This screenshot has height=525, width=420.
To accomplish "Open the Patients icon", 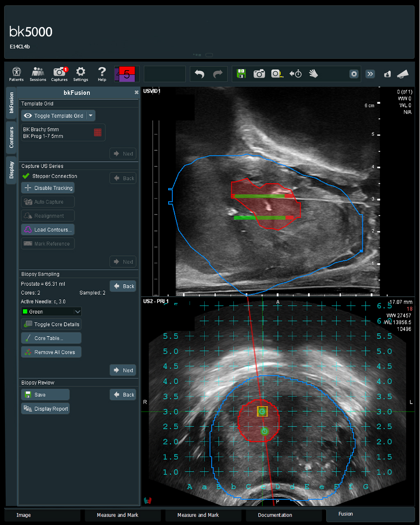I will 16,74.
